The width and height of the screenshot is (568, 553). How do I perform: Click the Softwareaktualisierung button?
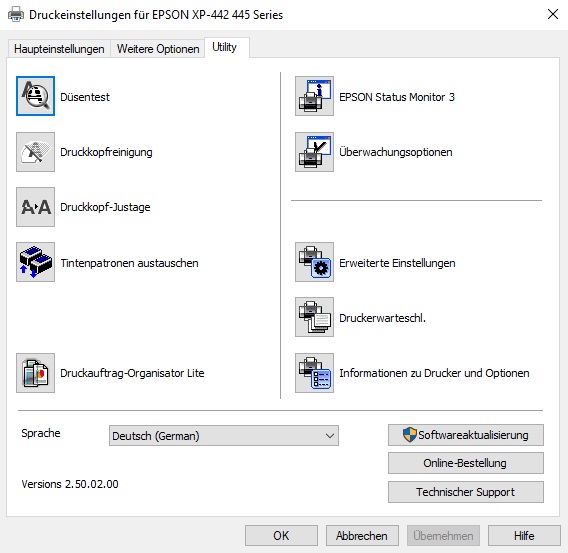pos(466,435)
